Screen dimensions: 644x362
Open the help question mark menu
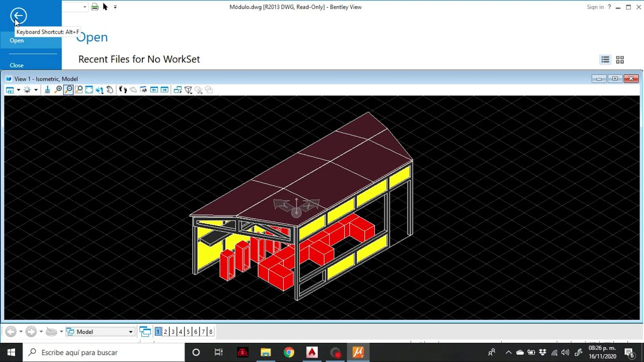[609, 7]
